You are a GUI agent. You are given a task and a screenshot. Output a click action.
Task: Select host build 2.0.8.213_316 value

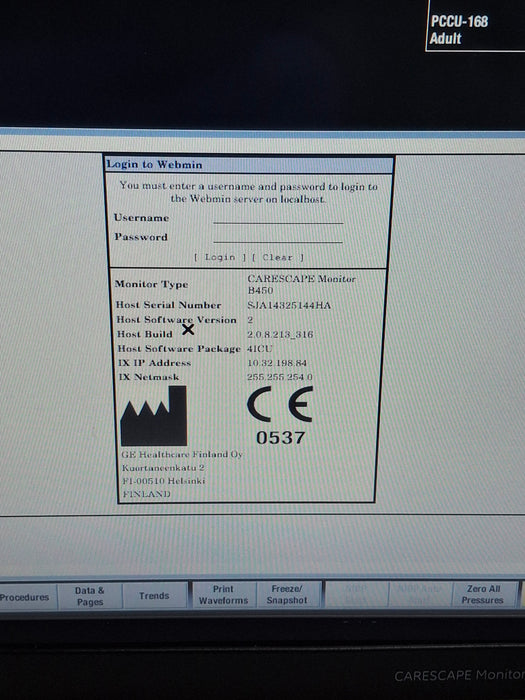(280, 334)
